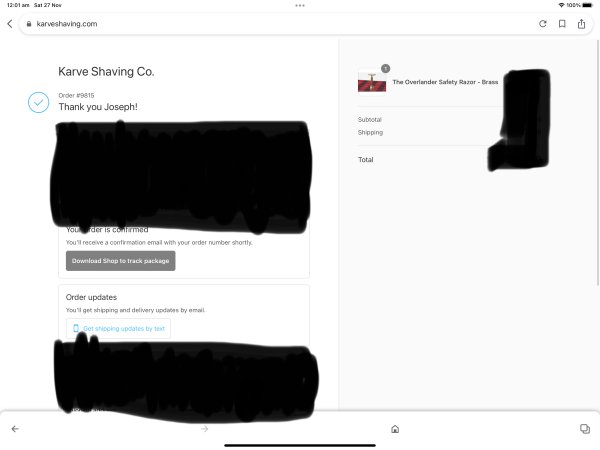
Task: Tap the Wi-Fi status icon
Action: (x=561, y=5)
